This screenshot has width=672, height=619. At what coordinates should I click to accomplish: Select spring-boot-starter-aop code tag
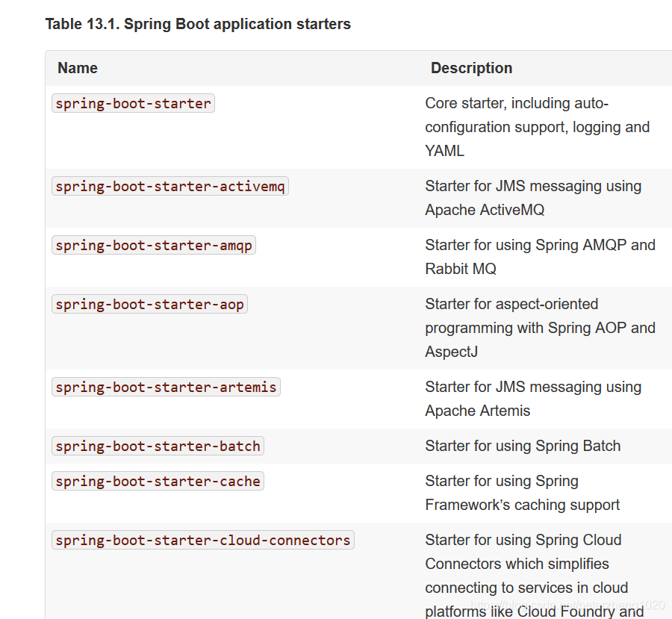pyautogui.click(x=149, y=304)
